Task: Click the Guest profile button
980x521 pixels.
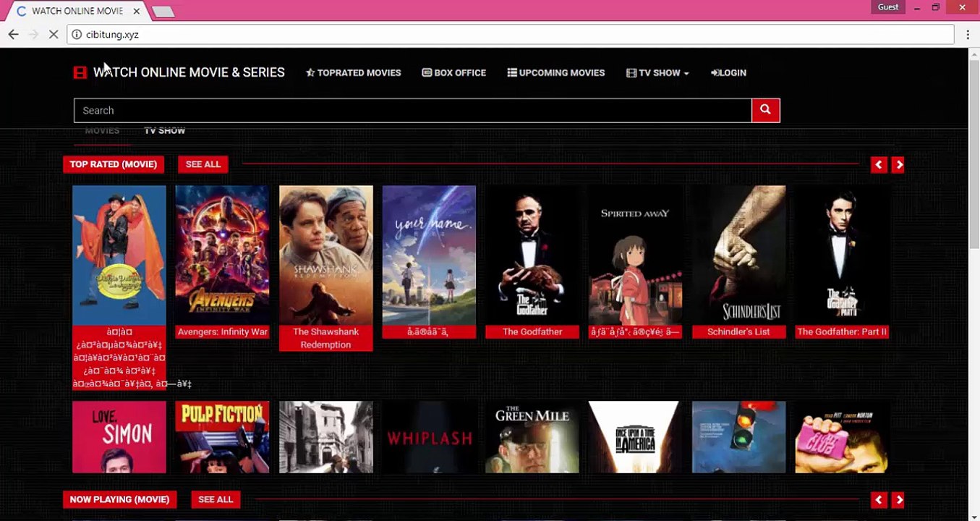Action: [888, 7]
